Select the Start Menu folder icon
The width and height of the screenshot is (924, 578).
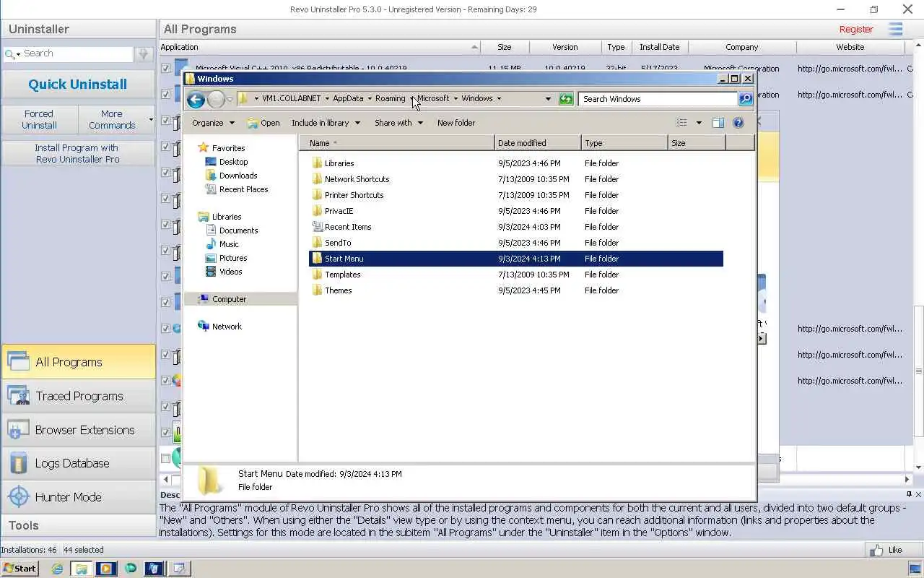click(317, 259)
